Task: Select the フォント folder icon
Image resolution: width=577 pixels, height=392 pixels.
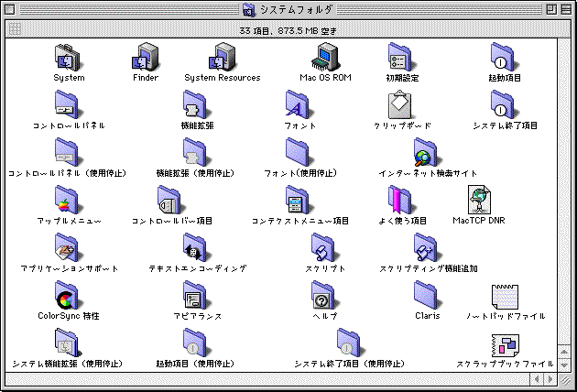Action: [299, 105]
